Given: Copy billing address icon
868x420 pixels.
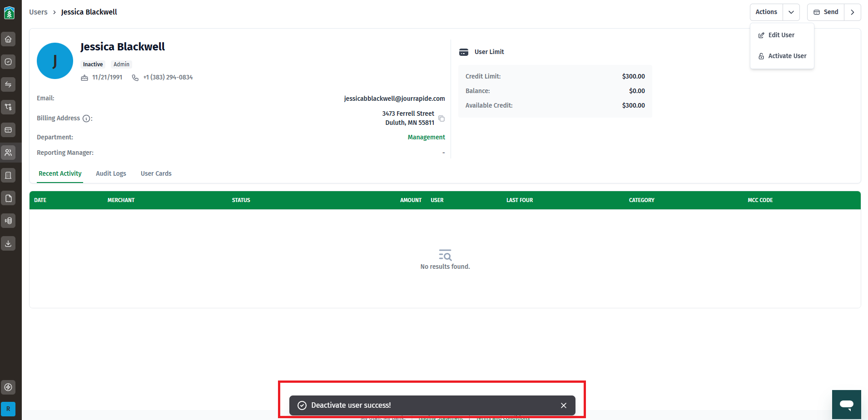Looking at the screenshot, I should tap(441, 119).
